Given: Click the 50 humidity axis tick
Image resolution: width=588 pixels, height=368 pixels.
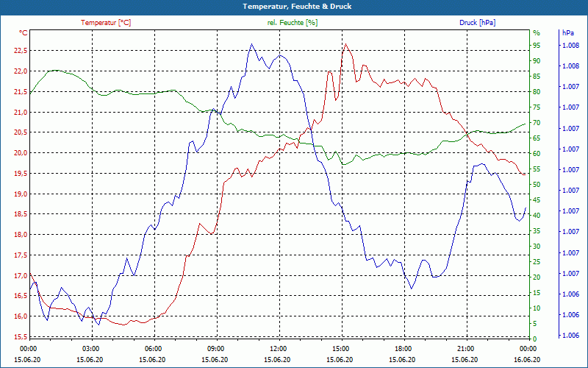Looking at the screenshot, I should pyautogui.click(x=537, y=185).
